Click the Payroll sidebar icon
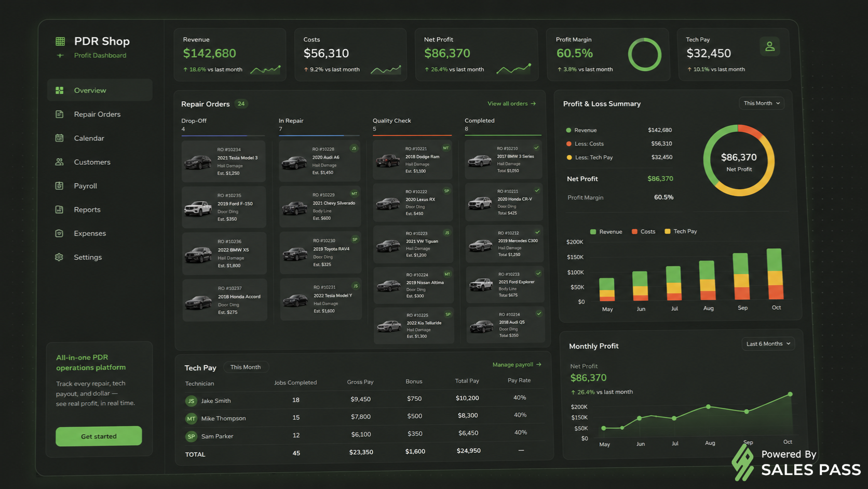This screenshot has height=489, width=868. tap(60, 186)
